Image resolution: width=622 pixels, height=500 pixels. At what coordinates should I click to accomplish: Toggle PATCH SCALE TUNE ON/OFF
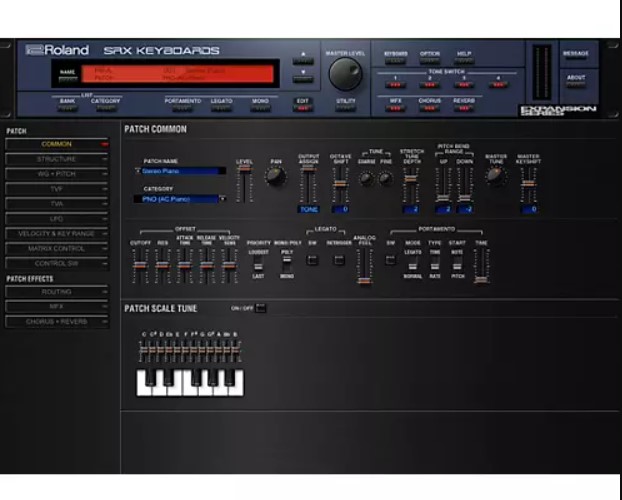pyautogui.click(x=260, y=308)
